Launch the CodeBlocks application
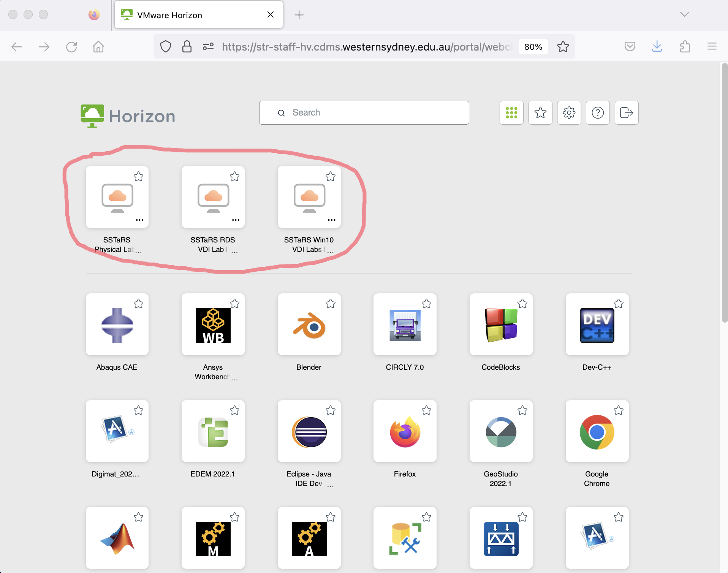 tap(501, 324)
